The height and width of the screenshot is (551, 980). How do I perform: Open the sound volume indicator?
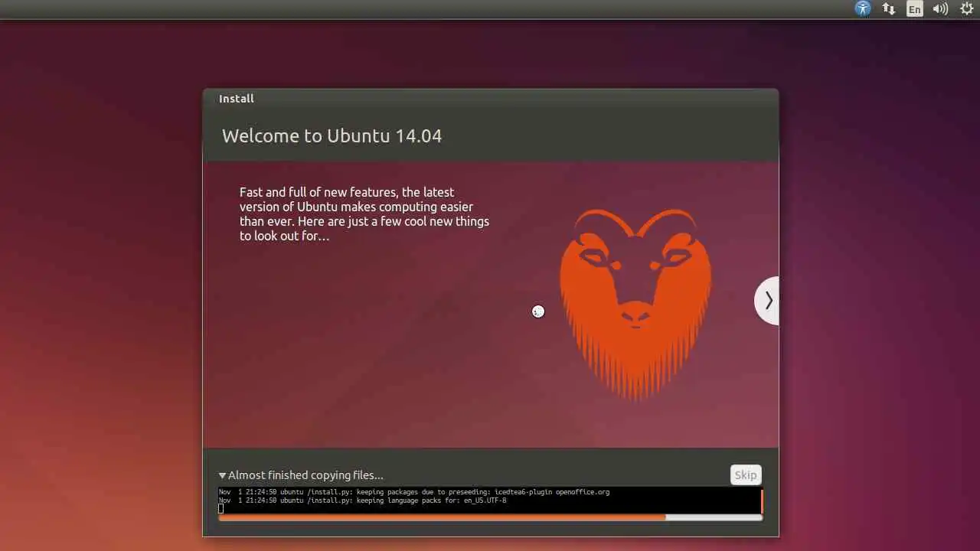pyautogui.click(x=941, y=9)
